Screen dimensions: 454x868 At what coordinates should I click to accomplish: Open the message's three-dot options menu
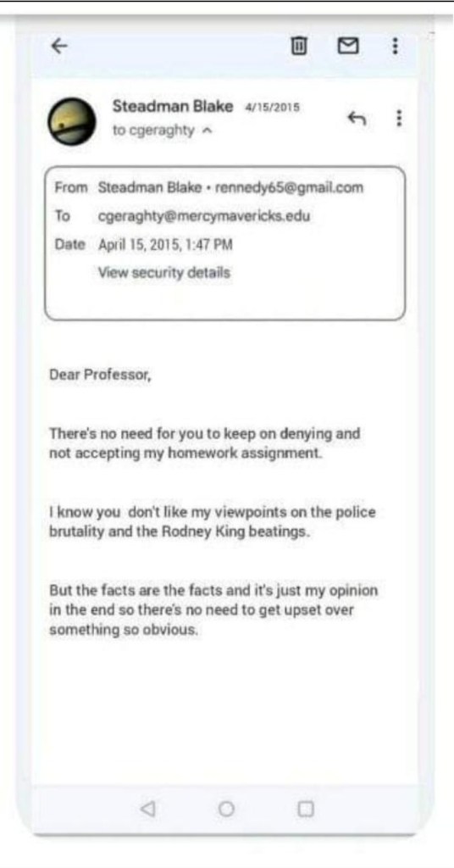click(398, 118)
